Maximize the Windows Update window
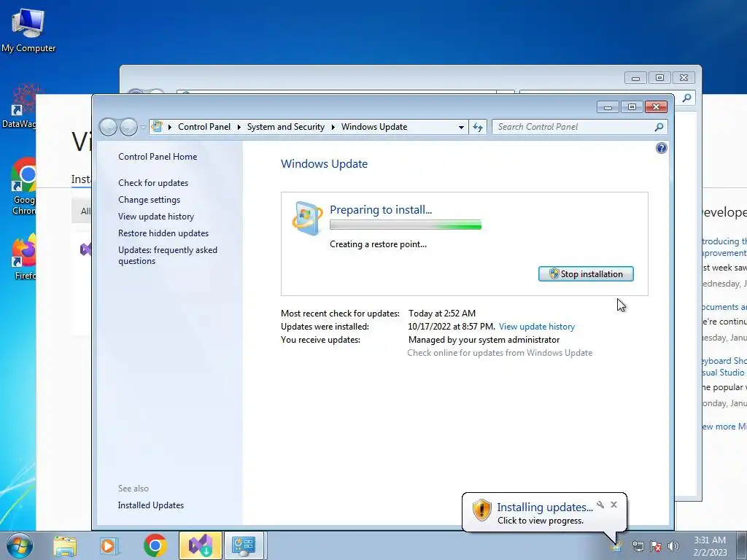This screenshot has width=747, height=560. pos(632,107)
